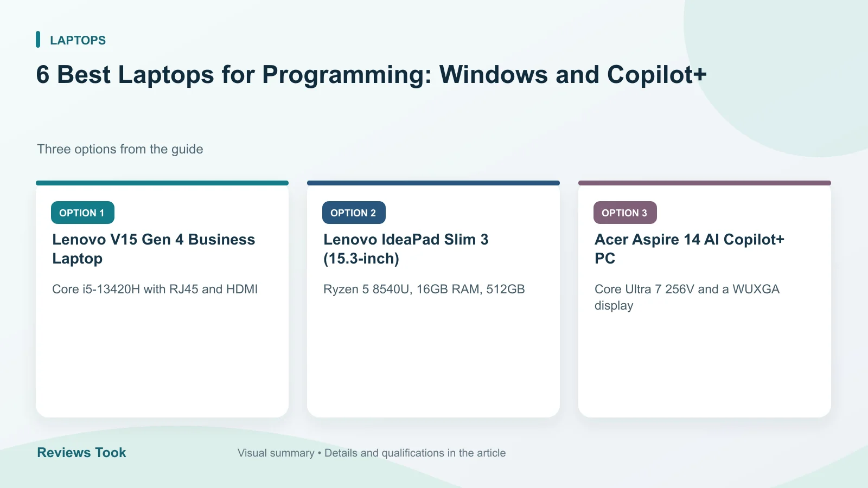Image resolution: width=868 pixels, height=488 pixels.
Task: Click the Acer Aspire 14 AI Copilot+ PC title
Action: coord(690,249)
